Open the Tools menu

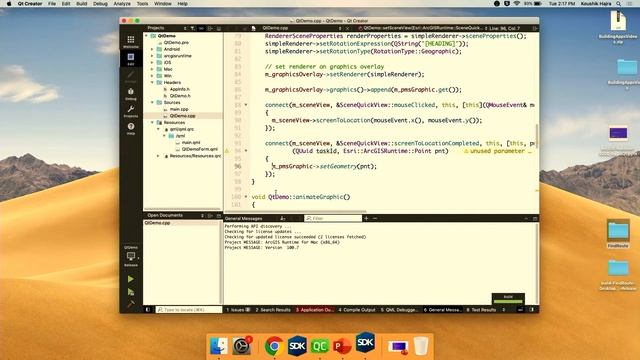[142, 4]
